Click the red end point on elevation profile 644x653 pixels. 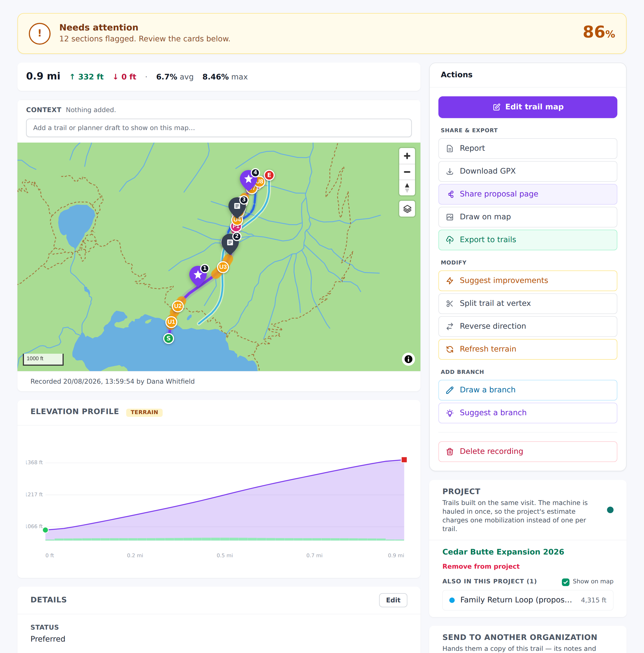click(404, 460)
